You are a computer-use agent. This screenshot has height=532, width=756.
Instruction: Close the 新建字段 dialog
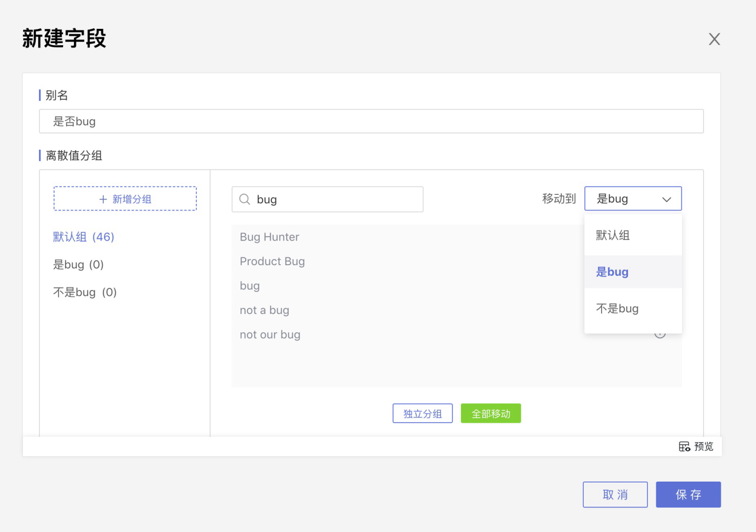point(714,39)
